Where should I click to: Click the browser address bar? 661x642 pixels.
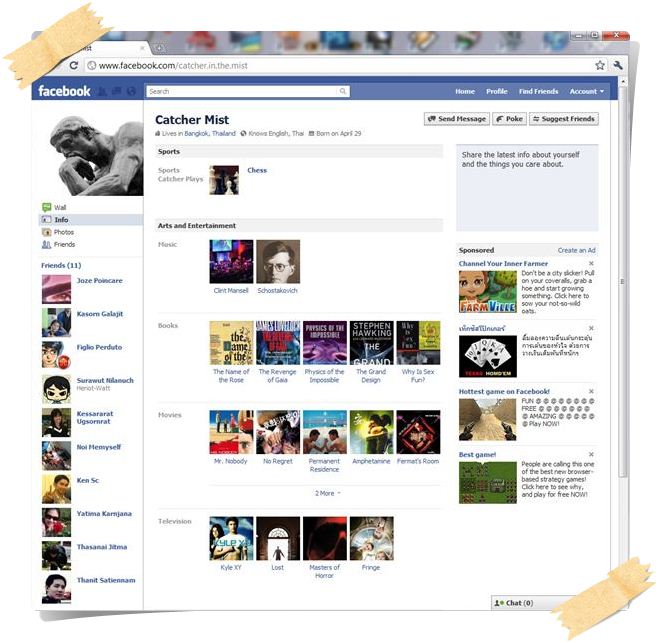[339, 65]
